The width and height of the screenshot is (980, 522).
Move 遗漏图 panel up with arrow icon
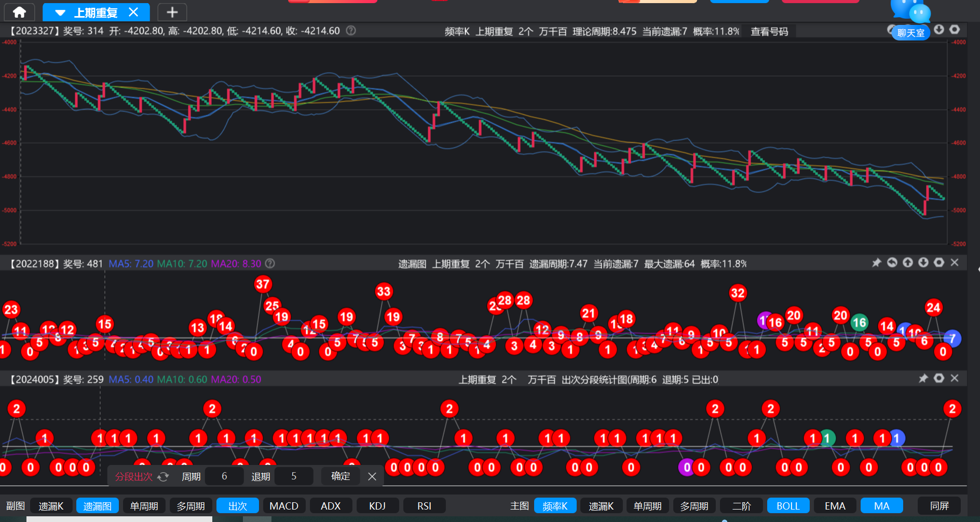(x=908, y=263)
